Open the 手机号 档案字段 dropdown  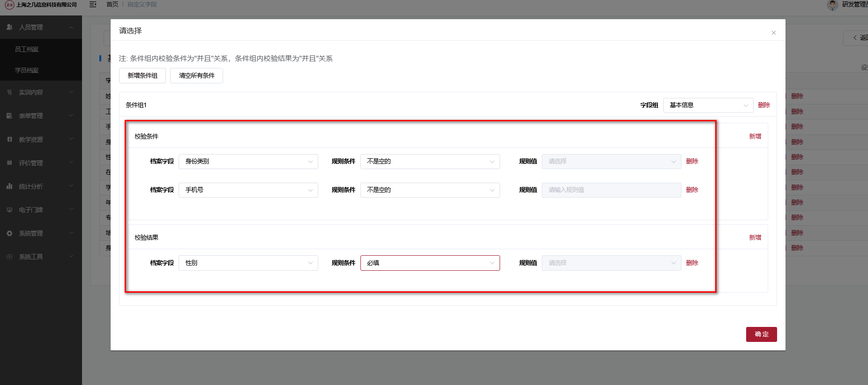coord(248,190)
